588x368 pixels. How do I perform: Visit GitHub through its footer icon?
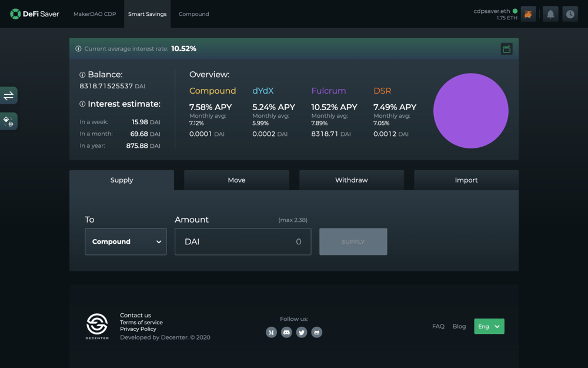point(316,332)
